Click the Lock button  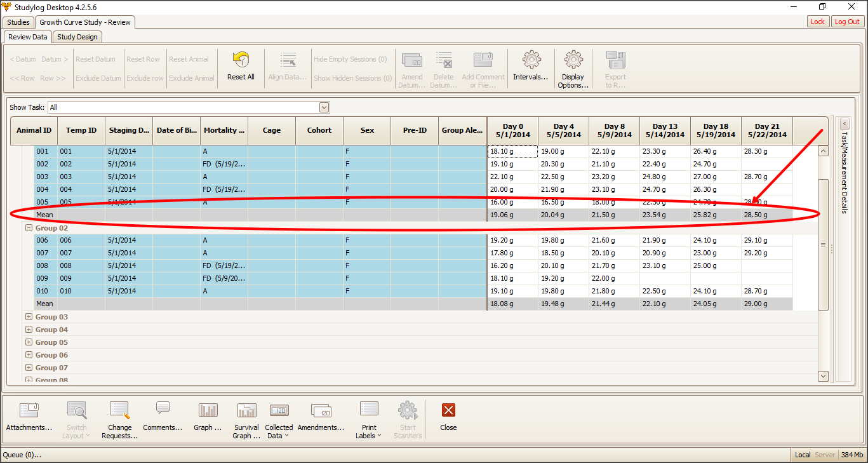[818, 22]
